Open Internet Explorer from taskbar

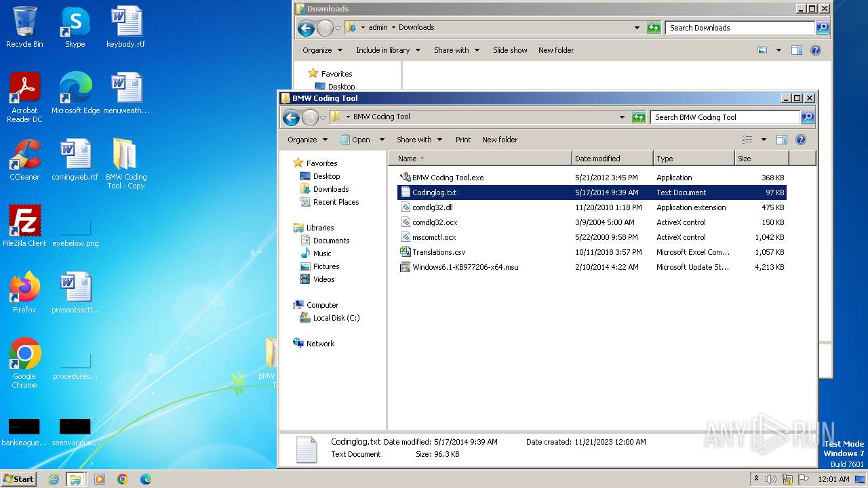(x=54, y=479)
